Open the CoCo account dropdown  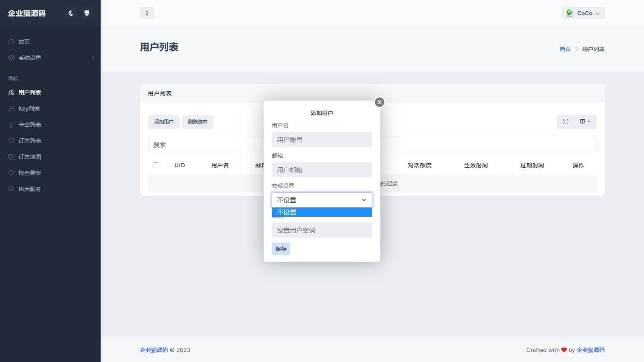(x=583, y=13)
